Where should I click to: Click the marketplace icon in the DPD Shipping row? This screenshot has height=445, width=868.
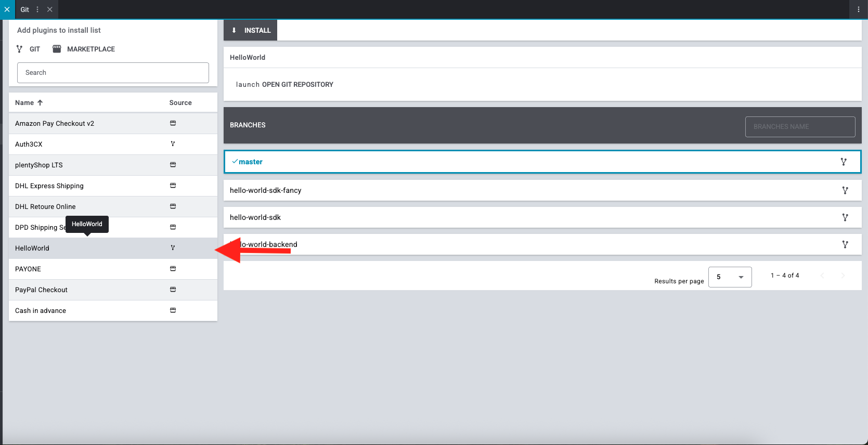[x=173, y=227]
